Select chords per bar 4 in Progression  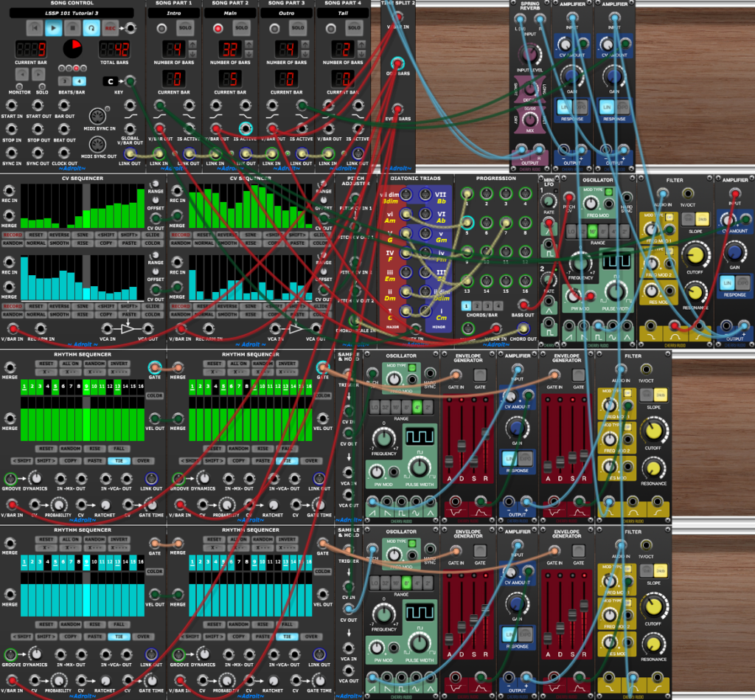tap(498, 306)
